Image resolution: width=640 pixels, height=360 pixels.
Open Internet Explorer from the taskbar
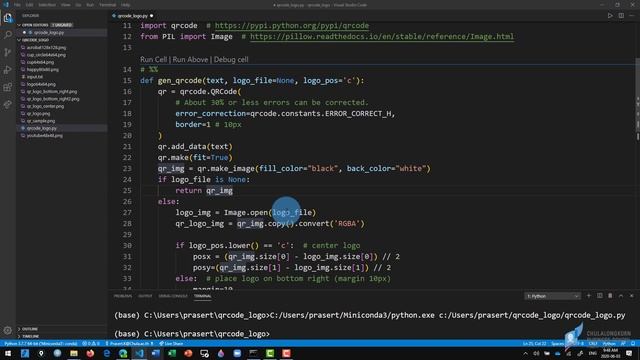107,353
